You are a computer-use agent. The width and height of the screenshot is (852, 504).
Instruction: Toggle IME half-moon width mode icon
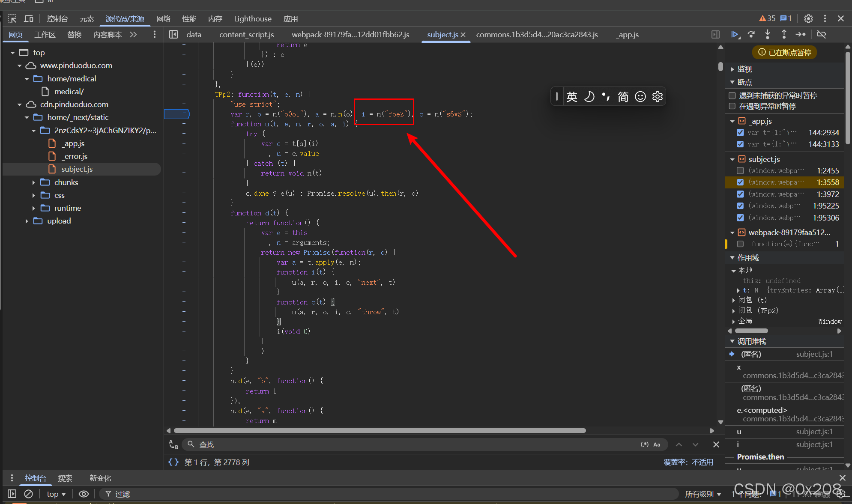pyautogui.click(x=589, y=97)
